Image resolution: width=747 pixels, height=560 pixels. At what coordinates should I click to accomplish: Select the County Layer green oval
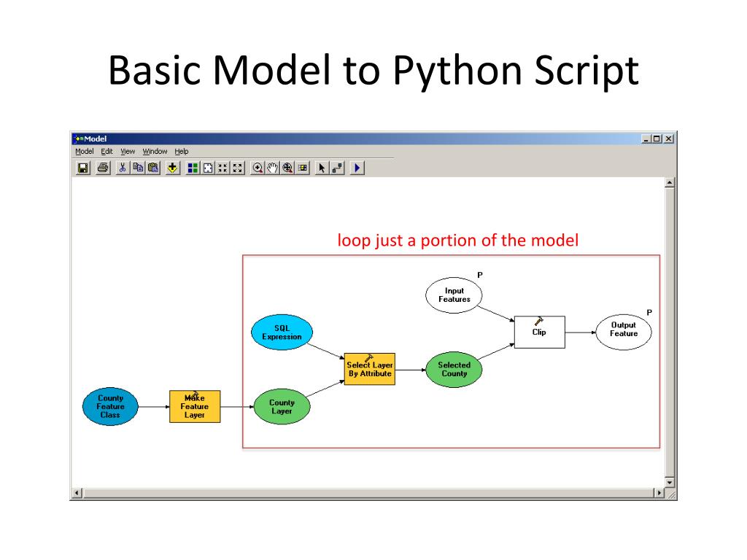[x=282, y=407]
